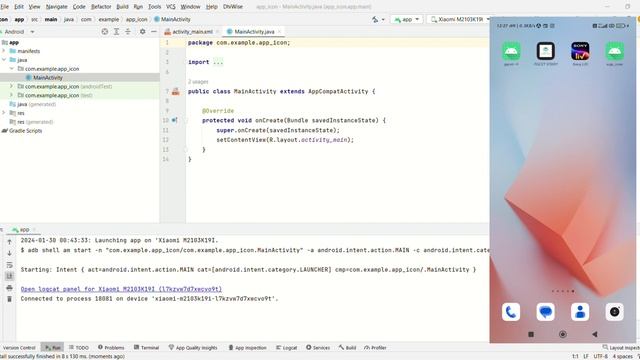This screenshot has width=640, height=360.
Task: Tap the device Recents square button
Action: [531, 334]
